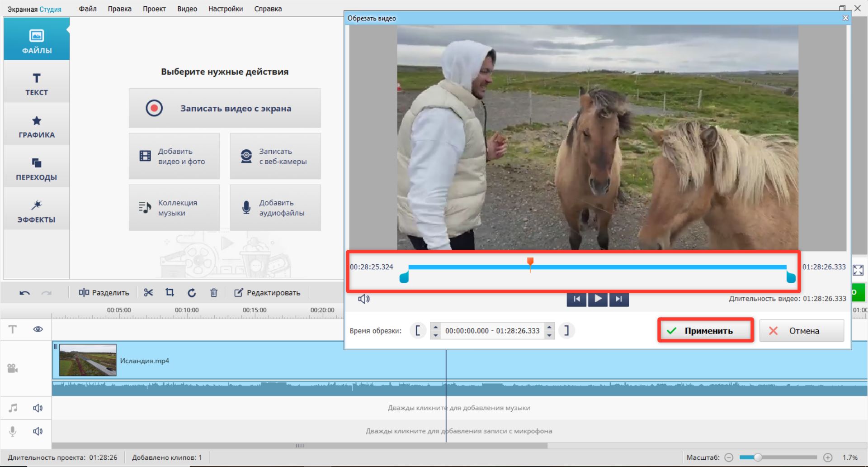Switch to the ПЕРЕХОДЫ tab
This screenshot has width=868, height=467.
(x=37, y=169)
